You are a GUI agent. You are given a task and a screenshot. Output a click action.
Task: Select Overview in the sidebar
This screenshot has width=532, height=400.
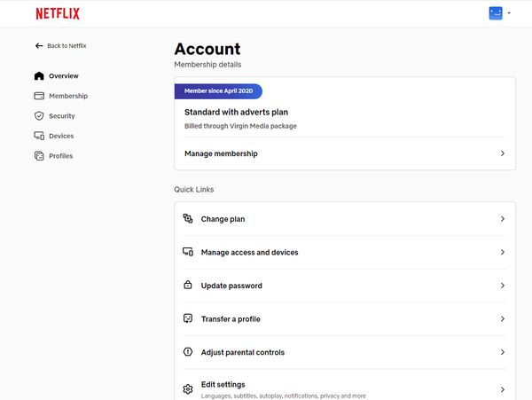(x=63, y=76)
